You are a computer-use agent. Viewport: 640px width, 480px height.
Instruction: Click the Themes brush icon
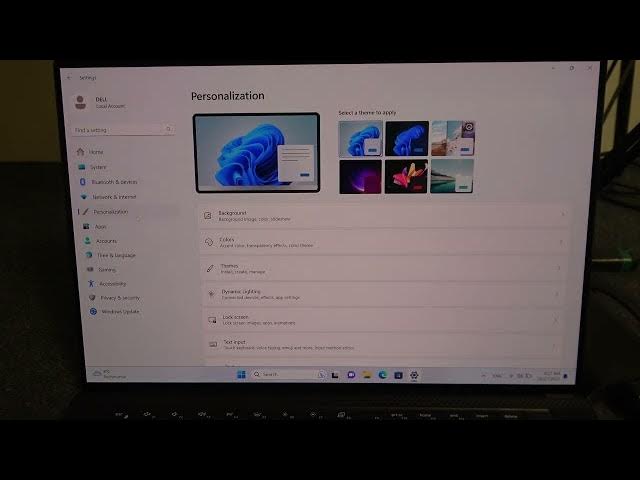(210, 268)
